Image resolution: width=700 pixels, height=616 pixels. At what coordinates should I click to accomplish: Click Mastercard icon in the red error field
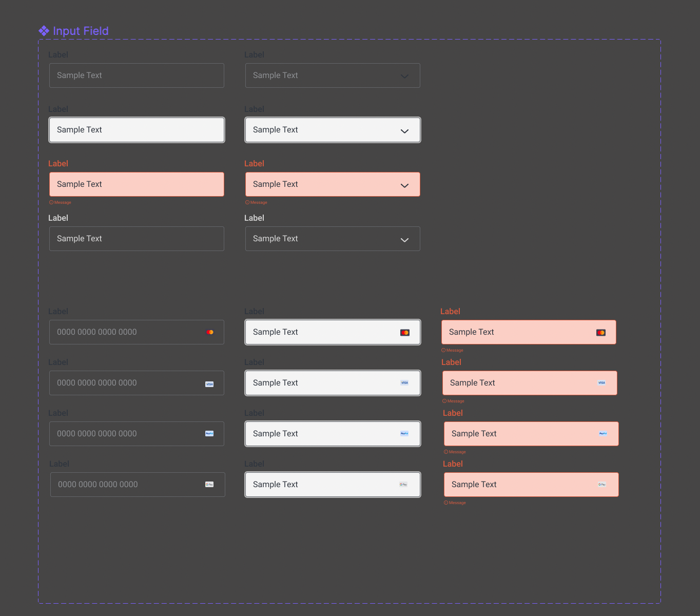601,333
